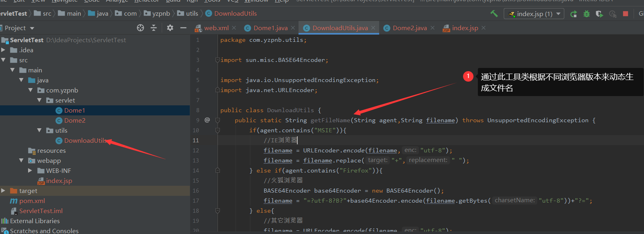Select Scratches and Consoles node
The height and width of the screenshot is (234, 644).
[x=44, y=231]
